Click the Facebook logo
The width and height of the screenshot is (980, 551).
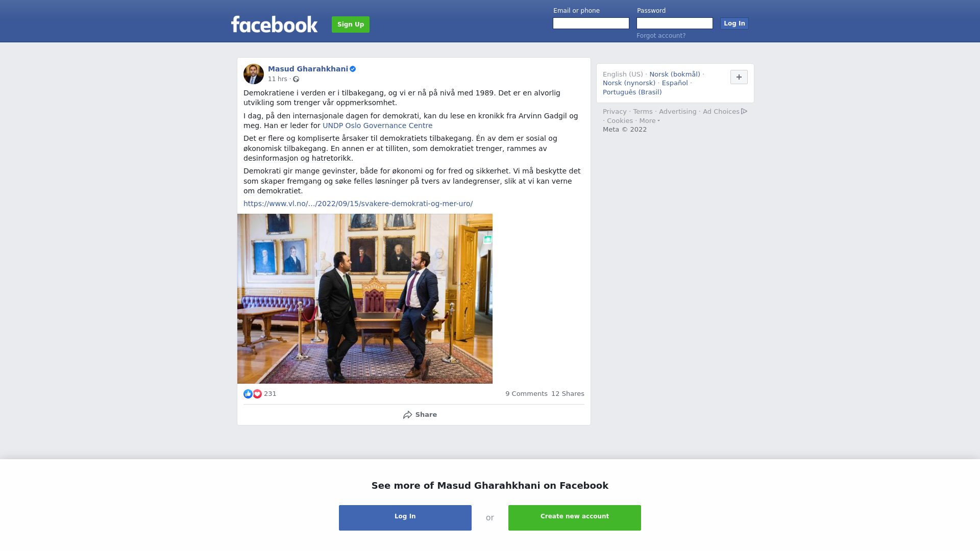[274, 24]
